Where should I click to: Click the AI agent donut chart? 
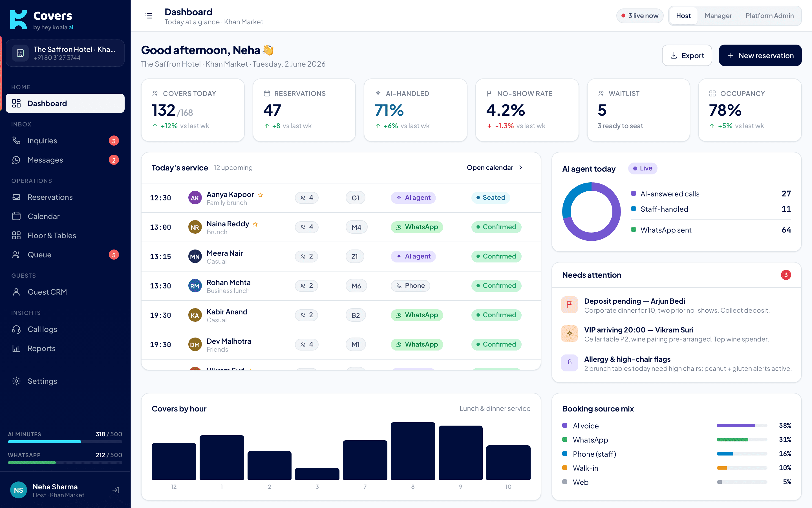(x=591, y=212)
